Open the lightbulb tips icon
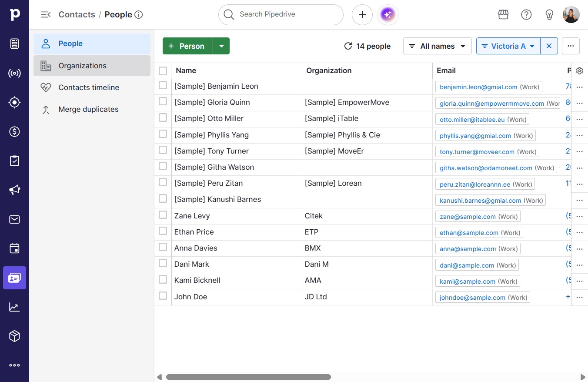Viewport: 588px width, 382px height. (x=549, y=15)
